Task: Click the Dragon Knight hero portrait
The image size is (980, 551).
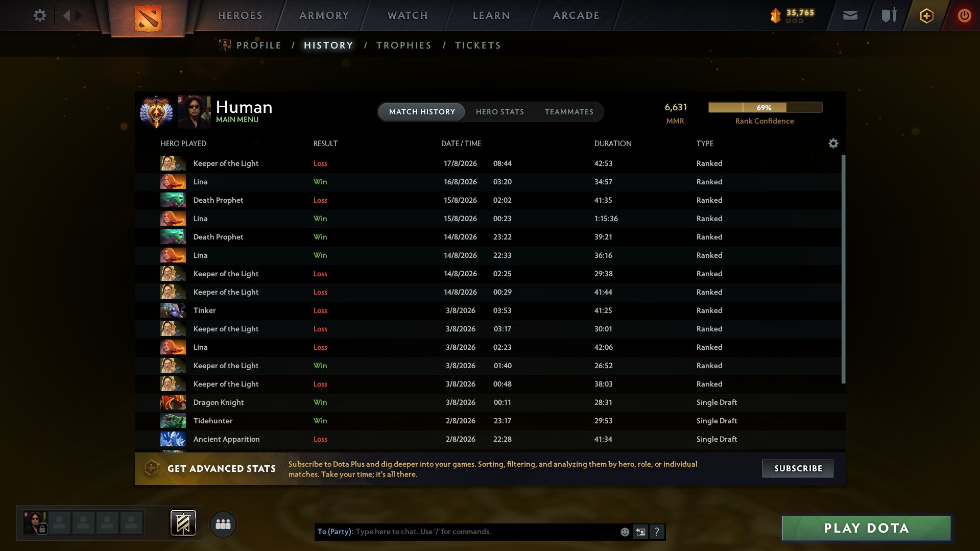Action: tap(173, 402)
